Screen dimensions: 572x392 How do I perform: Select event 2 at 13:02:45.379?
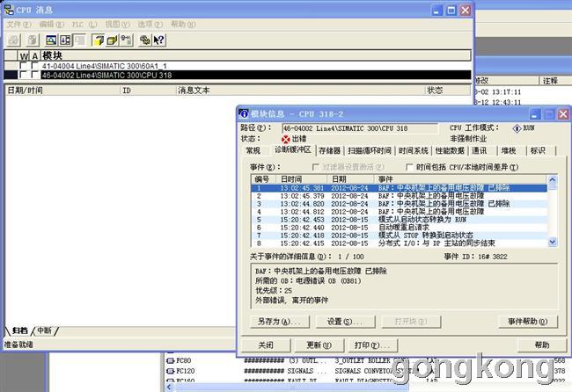pyautogui.click(x=400, y=196)
